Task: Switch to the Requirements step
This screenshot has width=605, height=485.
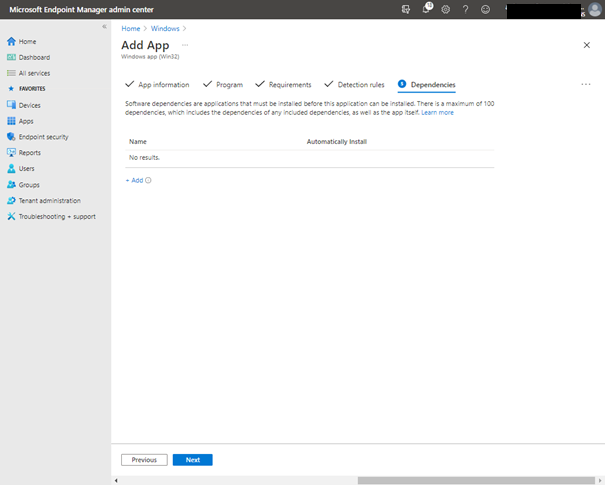Action: click(x=283, y=84)
